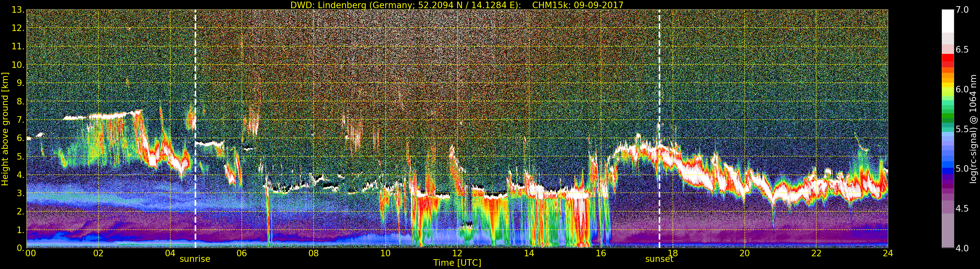
Task: Click the "Height above ground [km]" axis label
Action: coord(5,129)
